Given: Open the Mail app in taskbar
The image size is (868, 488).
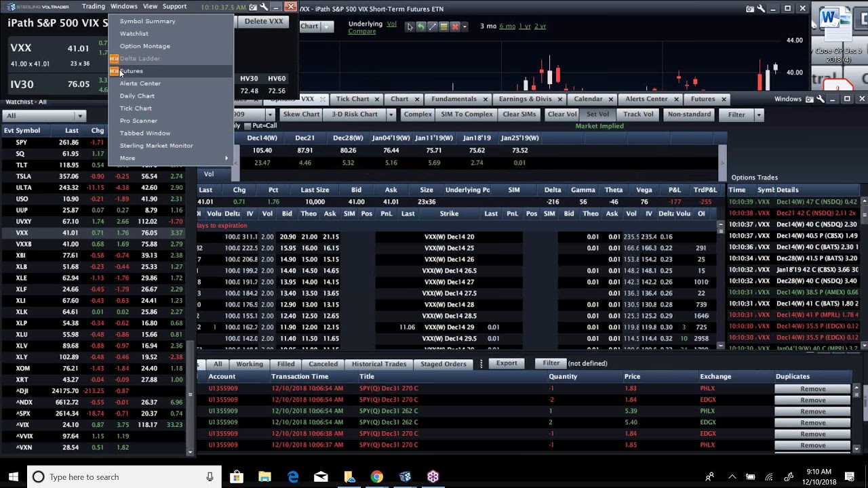Looking at the screenshot, I should 321,477.
